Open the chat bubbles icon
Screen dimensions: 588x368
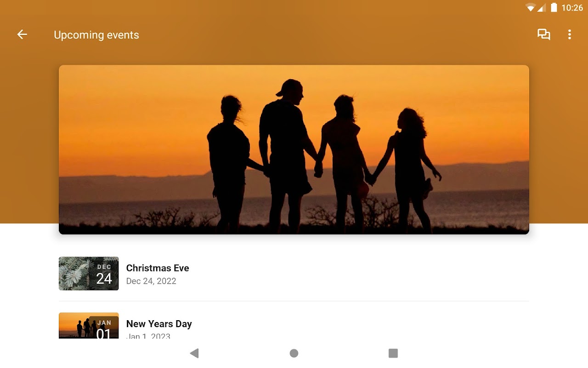pos(544,34)
